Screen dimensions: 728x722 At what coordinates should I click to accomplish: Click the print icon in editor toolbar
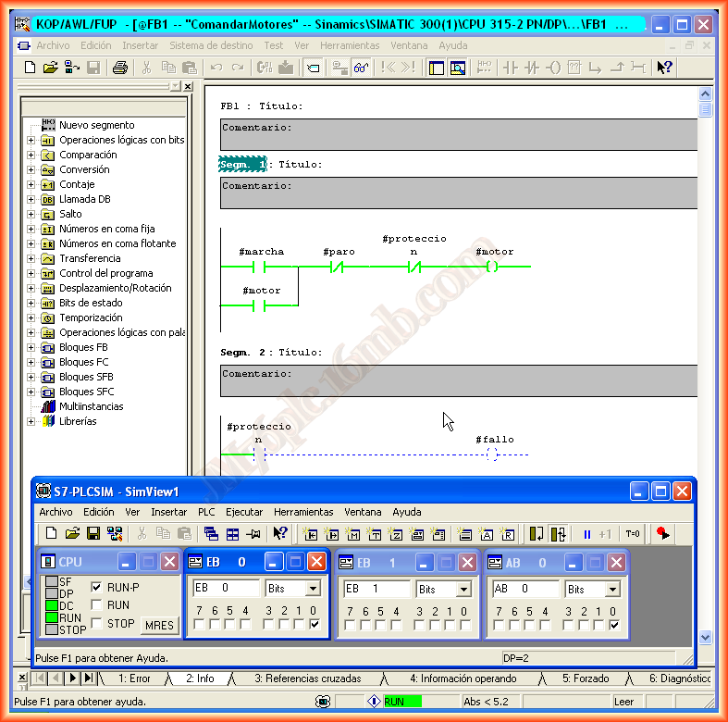tap(119, 67)
